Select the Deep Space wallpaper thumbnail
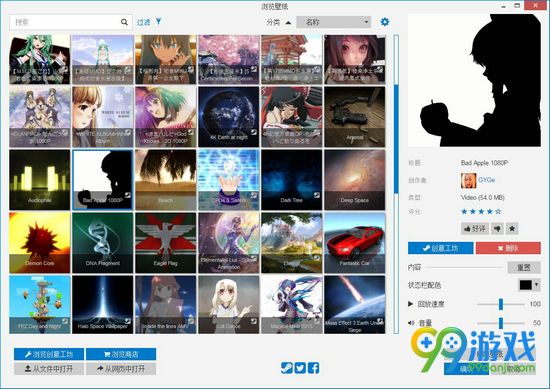Screen dimensions: 550x389 click(355, 180)
